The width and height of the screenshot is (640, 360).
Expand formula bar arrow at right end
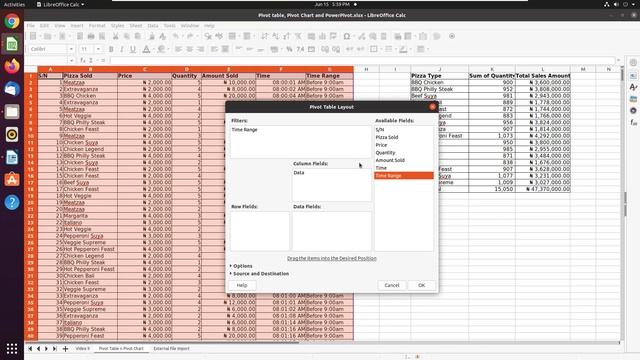point(619,60)
